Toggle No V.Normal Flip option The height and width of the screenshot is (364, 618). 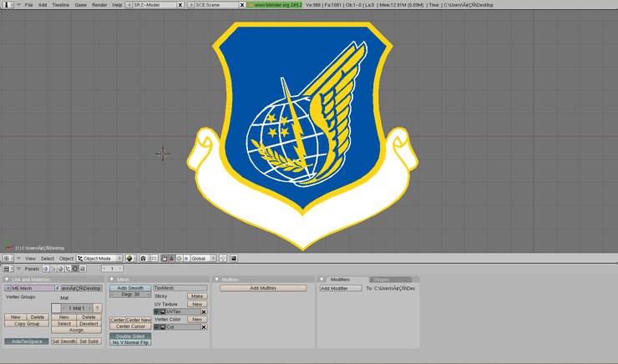tap(130, 342)
